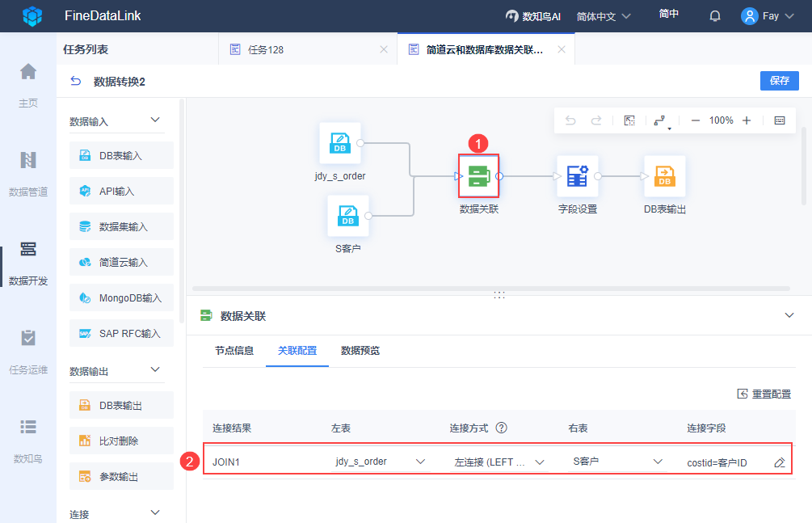Collapse the 数据输出 section
Viewport: 812px width, 523px height.
coord(155,369)
